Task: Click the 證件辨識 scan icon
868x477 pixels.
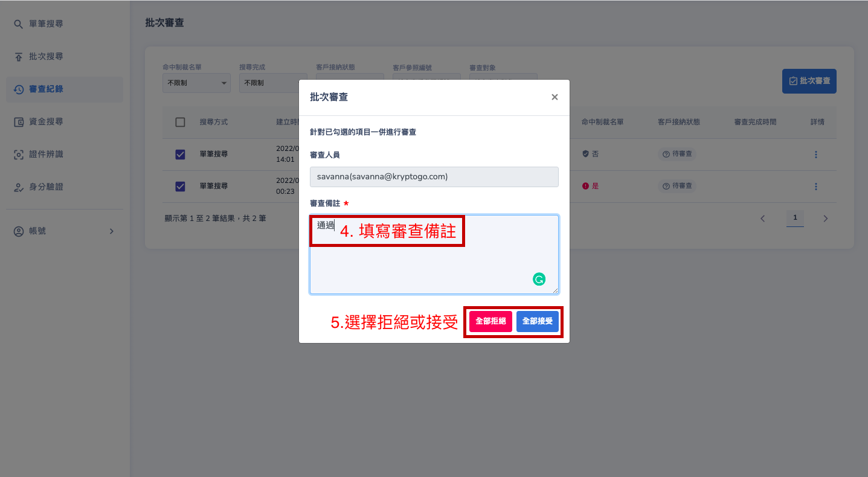Action: [x=19, y=155]
